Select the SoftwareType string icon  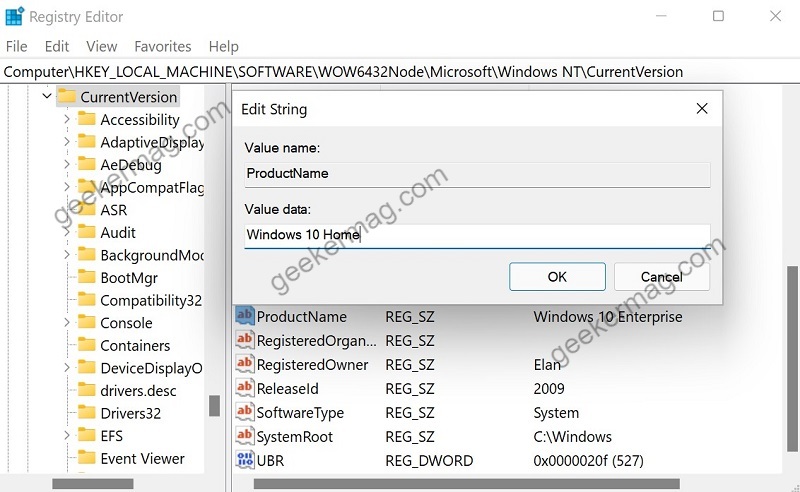tap(244, 412)
